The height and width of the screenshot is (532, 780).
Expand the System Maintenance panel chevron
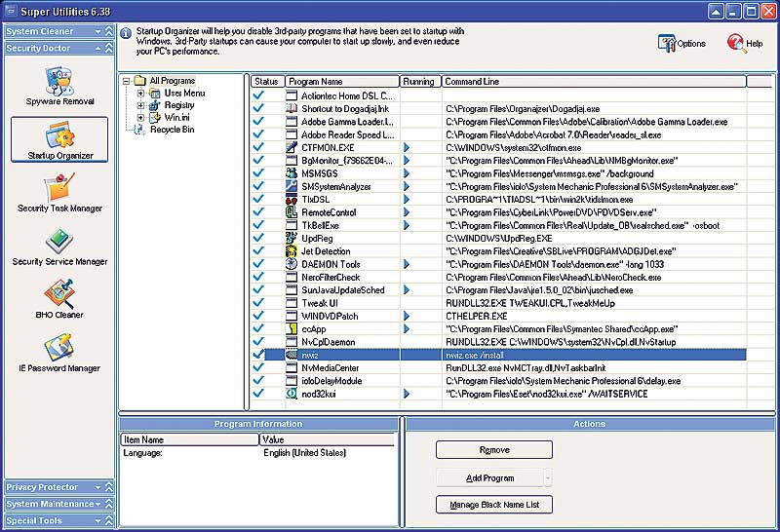point(109,504)
